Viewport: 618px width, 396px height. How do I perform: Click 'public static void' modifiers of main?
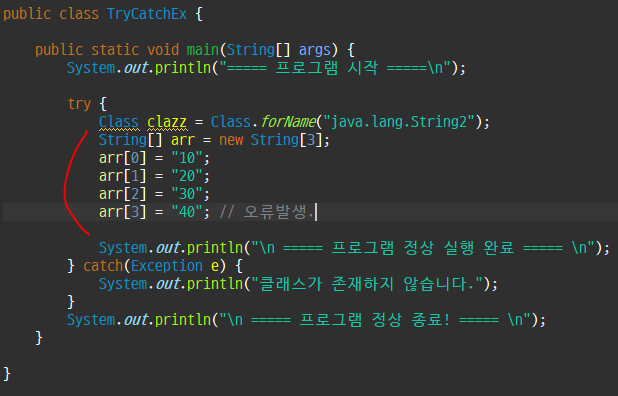(107, 50)
